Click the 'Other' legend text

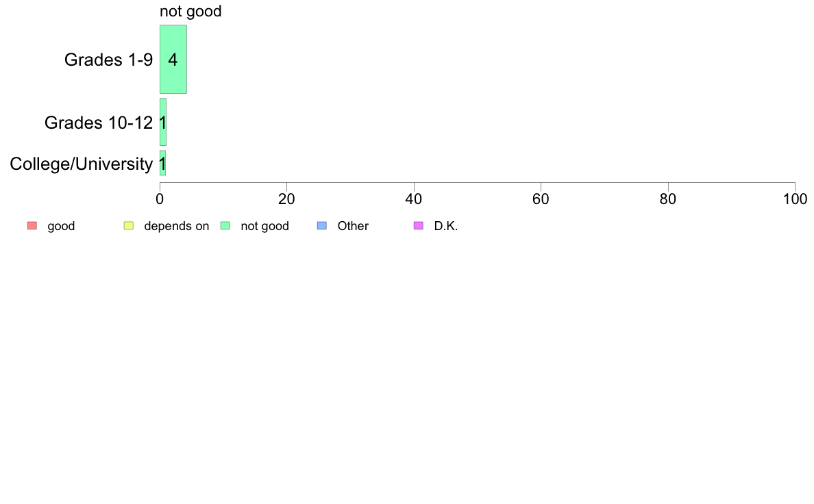pos(353,226)
